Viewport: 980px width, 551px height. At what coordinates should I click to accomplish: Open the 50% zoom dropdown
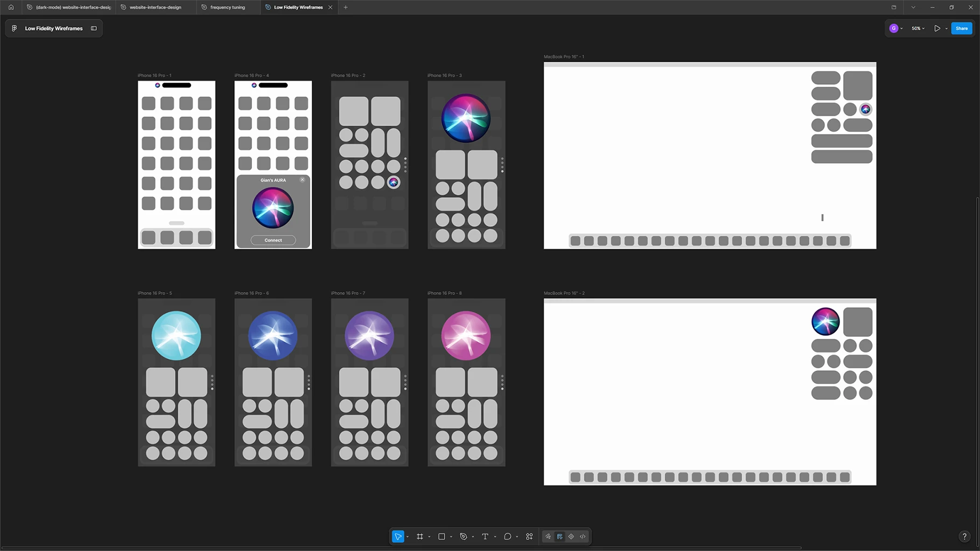918,29
